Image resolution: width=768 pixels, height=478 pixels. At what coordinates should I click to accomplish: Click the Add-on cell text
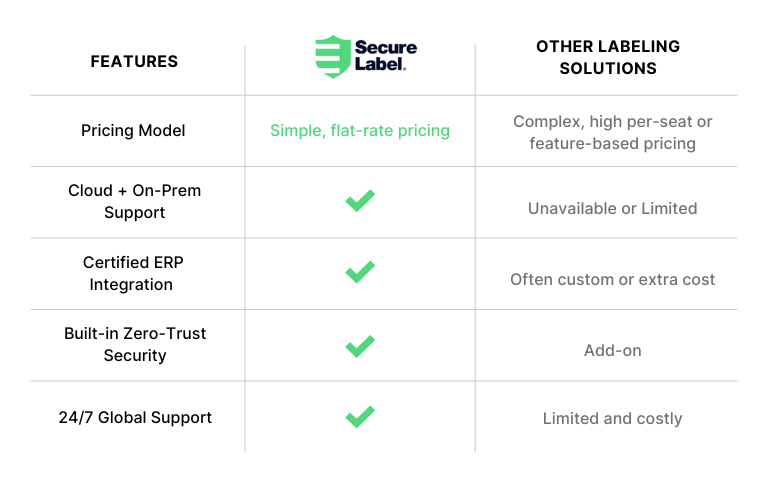tap(612, 351)
